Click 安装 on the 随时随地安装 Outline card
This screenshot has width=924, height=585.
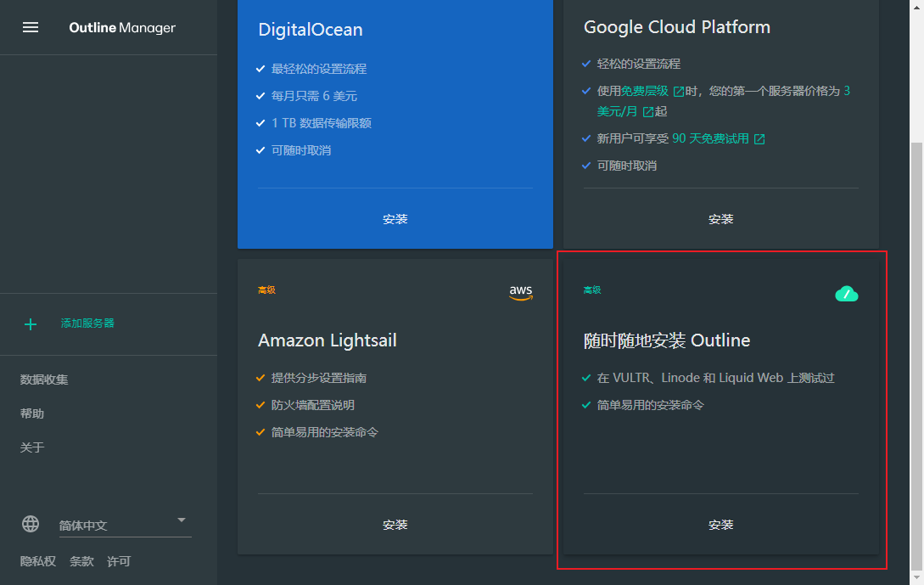[720, 525]
